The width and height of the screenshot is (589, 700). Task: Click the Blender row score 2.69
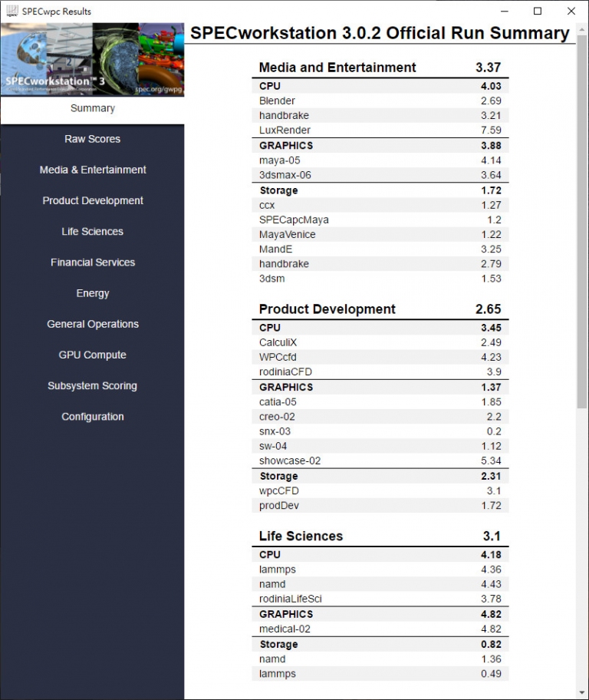491,101
